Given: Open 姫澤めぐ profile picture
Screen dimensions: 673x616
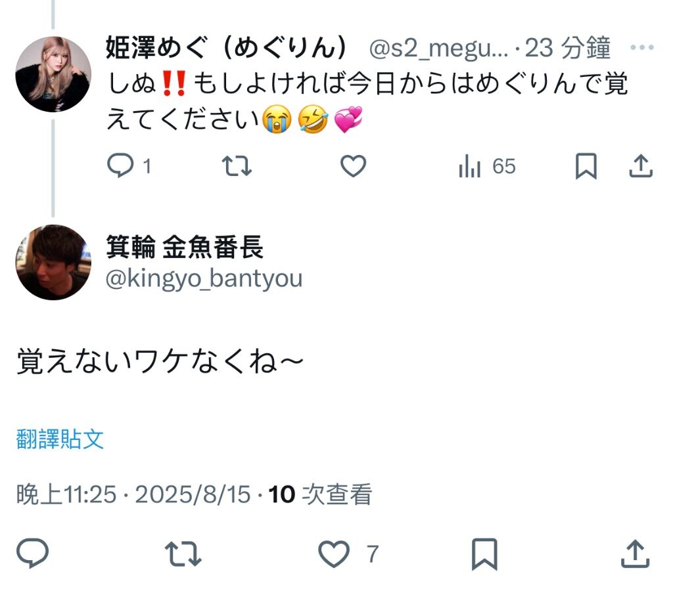Looking at the screenshot, I should pyautogui.click(x=53, y=74).
